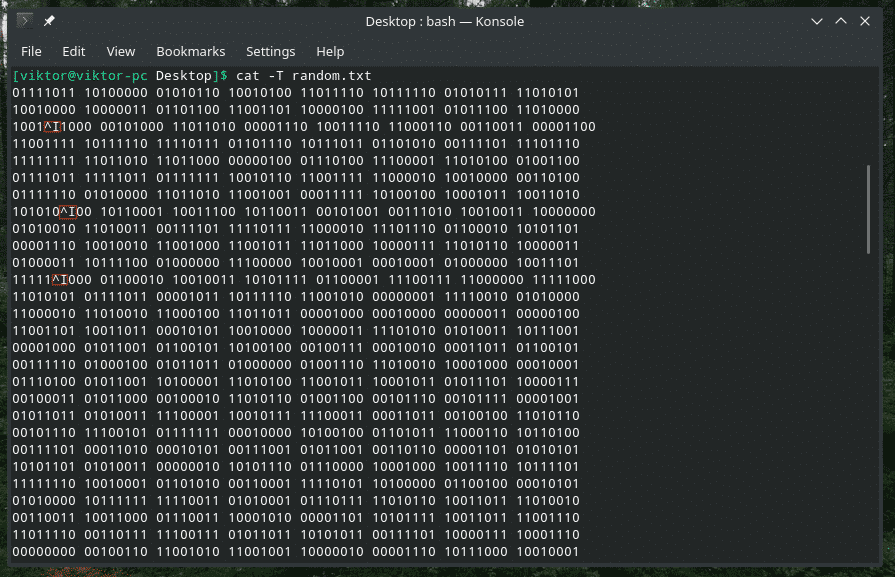Click the [viktor@viktor-pc prompt text

pyautogui.click(x=82, y=76)
